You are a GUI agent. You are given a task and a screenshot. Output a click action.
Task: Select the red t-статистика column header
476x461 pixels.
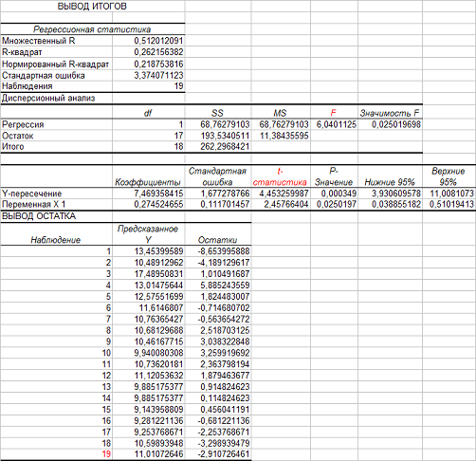[x=280, y=176]
